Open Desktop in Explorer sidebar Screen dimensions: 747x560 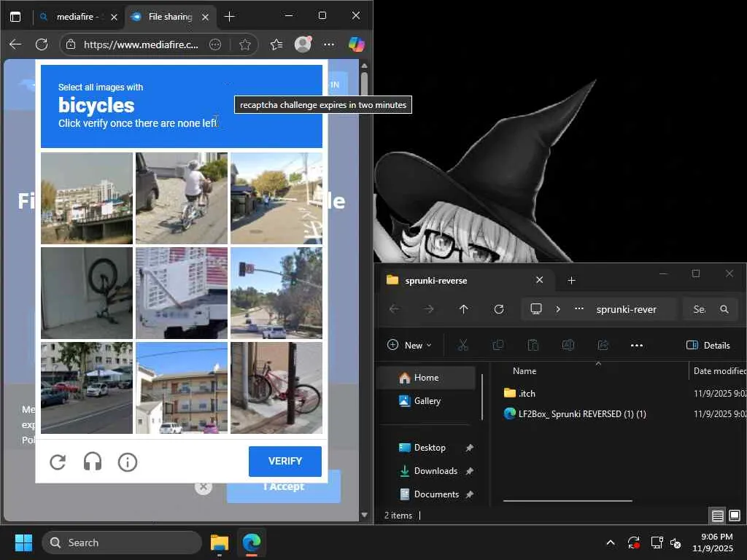click(430, 448)
